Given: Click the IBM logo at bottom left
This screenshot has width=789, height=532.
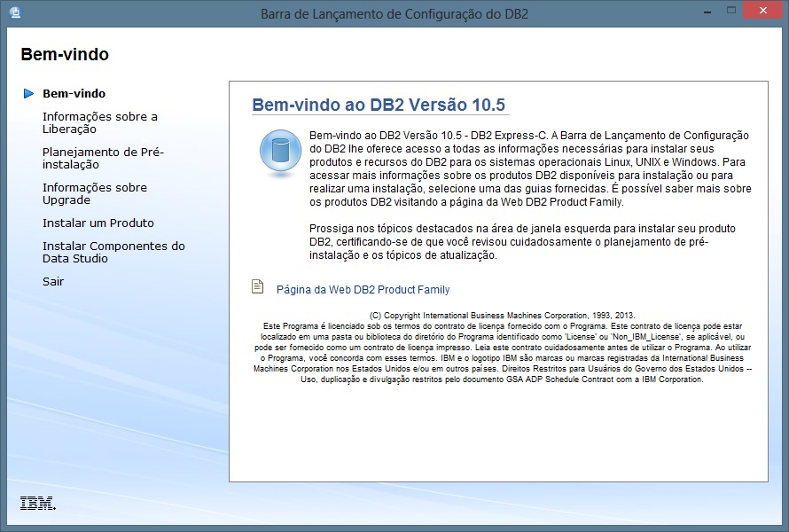Looking at the screenshot, I should click(x=36, y=504).
